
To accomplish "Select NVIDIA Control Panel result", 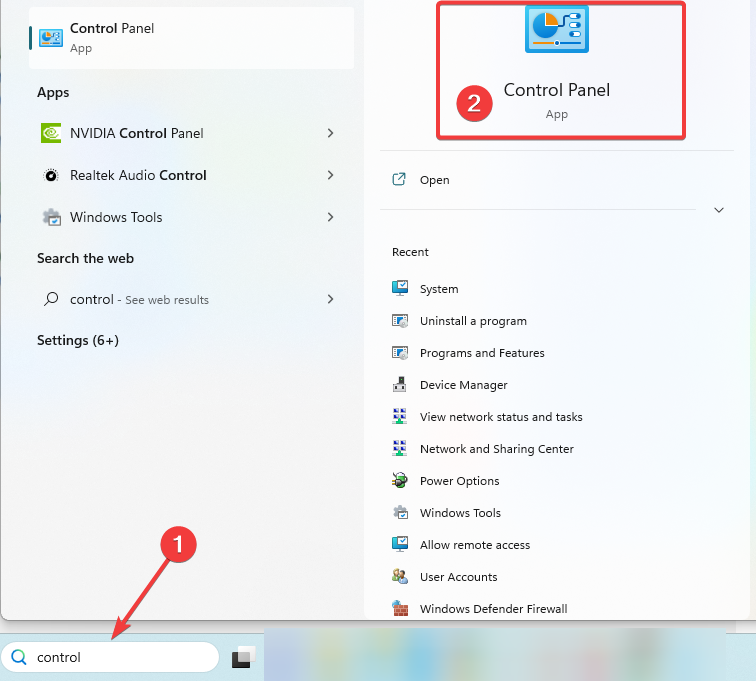I will click(x=191, y=133).
